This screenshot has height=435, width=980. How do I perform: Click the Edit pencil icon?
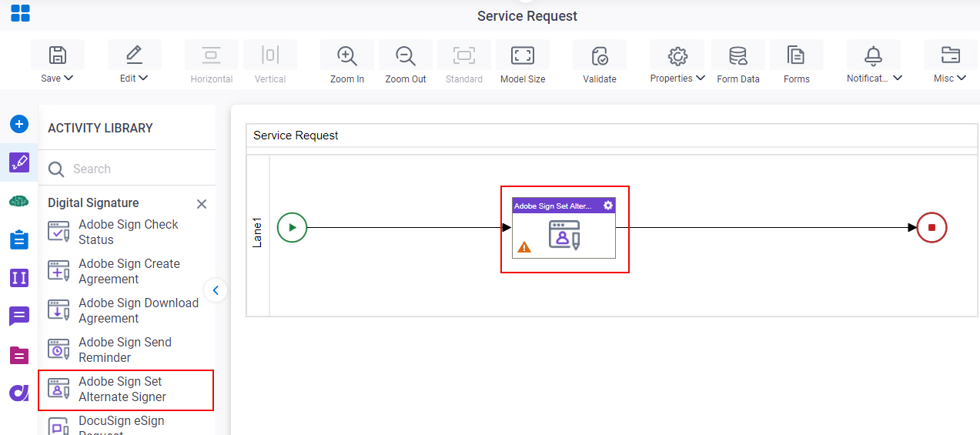click(134, 55)
